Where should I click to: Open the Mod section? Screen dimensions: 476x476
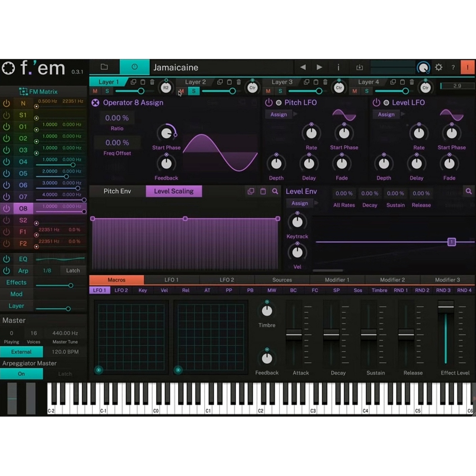(16, 294)
